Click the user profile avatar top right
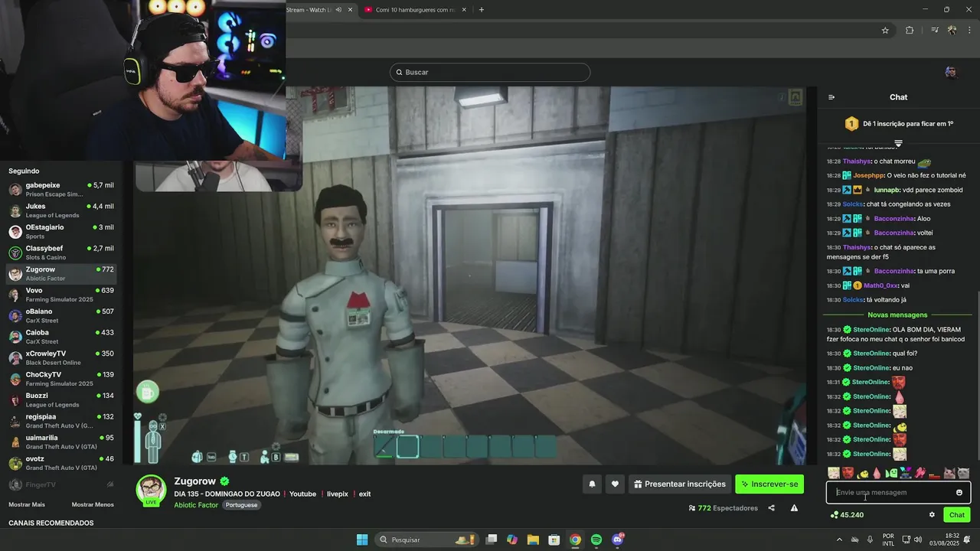 [951, 72]
